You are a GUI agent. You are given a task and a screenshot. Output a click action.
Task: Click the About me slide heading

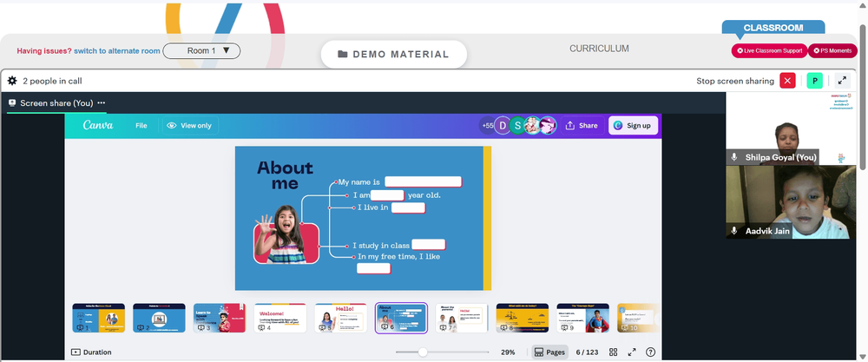[285, 175]
